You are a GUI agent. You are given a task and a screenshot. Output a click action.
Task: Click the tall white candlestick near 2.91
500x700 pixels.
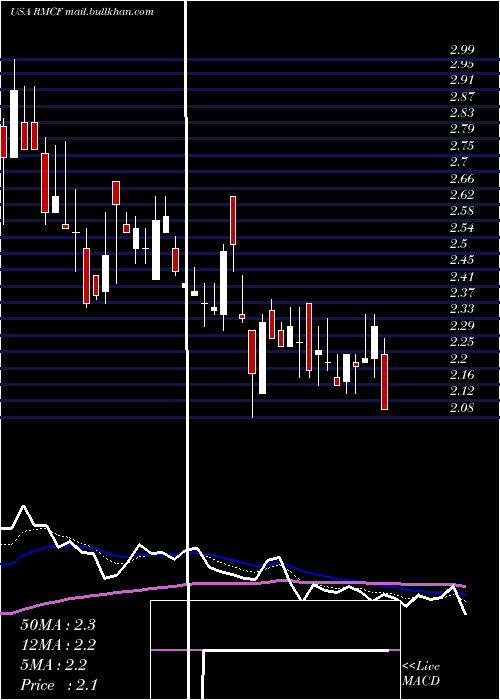tap(14, 124)
